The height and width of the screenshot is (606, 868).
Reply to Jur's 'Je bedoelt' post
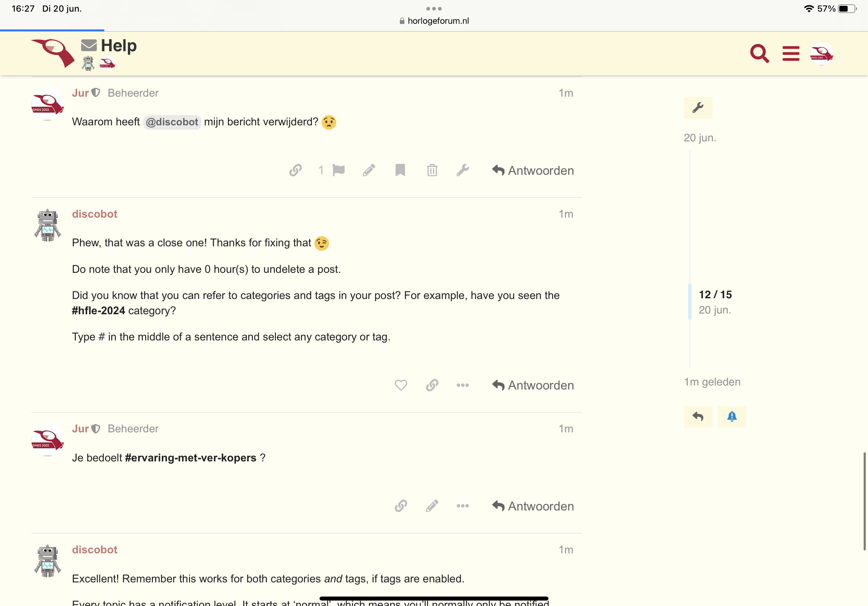(x=533, y=506)
